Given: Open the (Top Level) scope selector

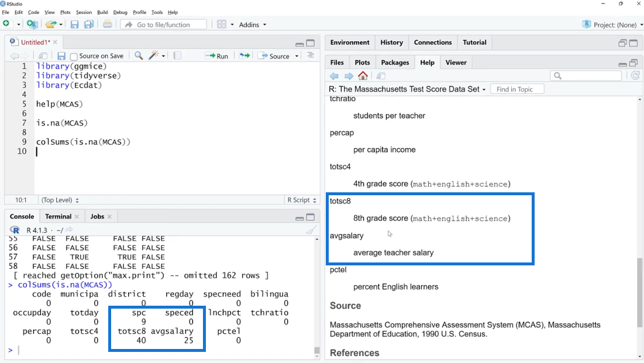Looking at the screenshot, I should click(60, 200).
